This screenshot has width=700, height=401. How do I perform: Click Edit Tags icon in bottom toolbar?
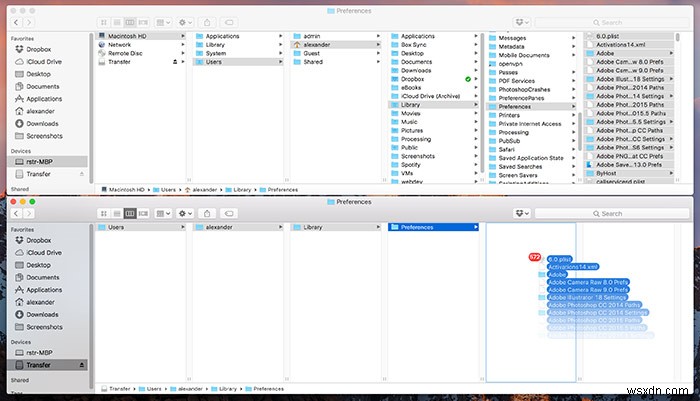232,213
